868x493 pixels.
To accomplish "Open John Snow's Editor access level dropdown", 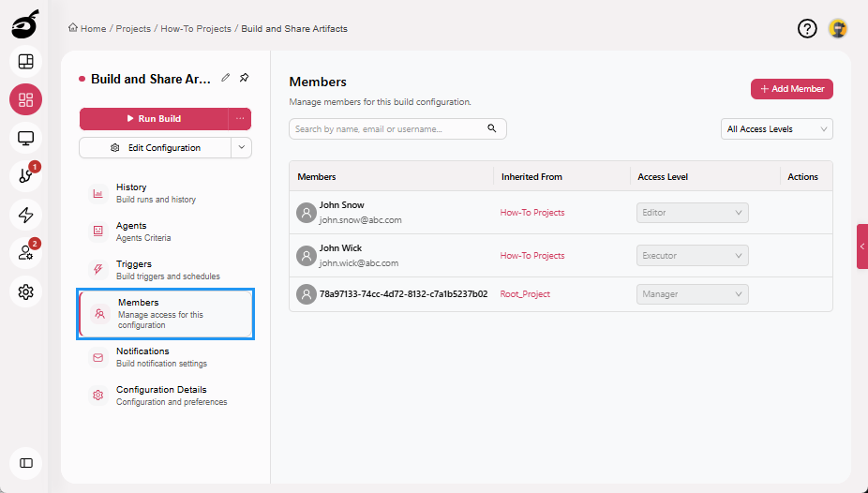I will coord(693,213).
